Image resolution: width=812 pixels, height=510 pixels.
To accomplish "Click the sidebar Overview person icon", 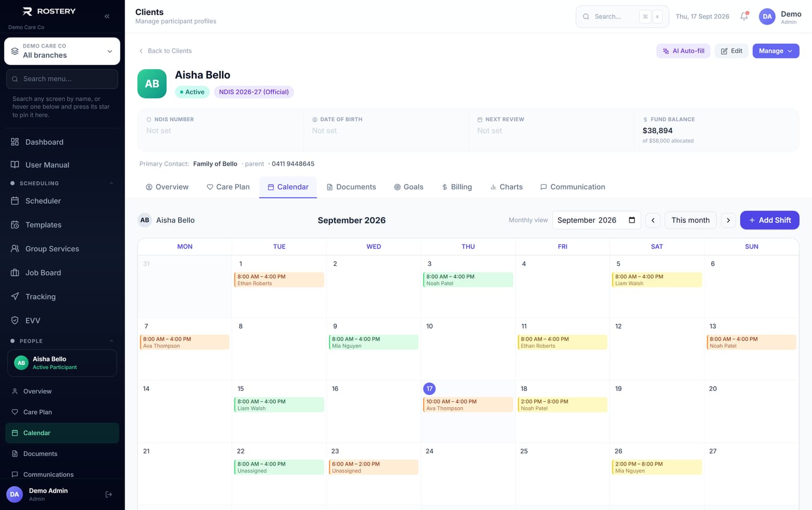I will 15,391.
